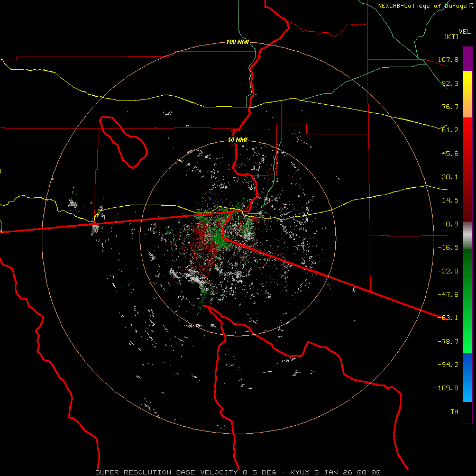The image size is (476, 476).
Task: Click the Super-Resolution Base Velocity caption
Action: (238, 472)
